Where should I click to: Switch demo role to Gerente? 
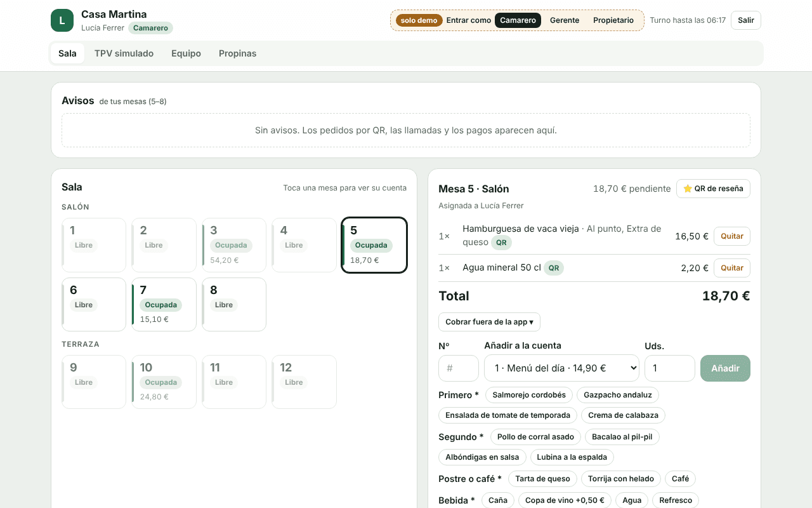(565, 20)
